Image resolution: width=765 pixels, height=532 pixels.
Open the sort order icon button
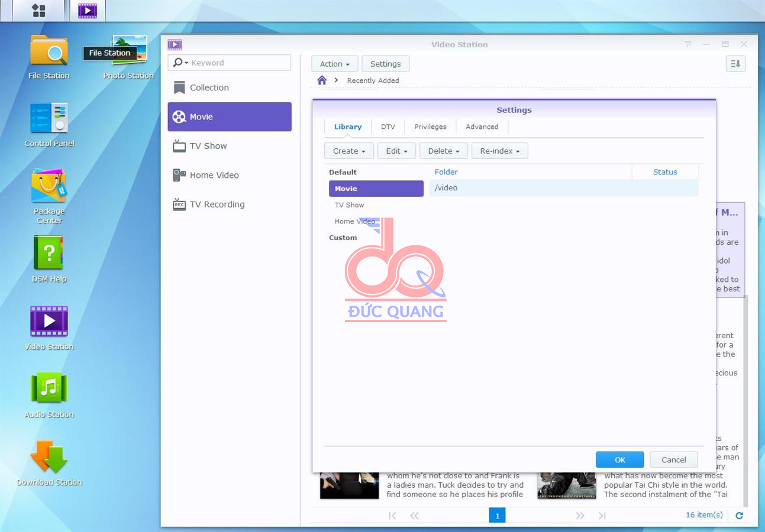(735, 64)
